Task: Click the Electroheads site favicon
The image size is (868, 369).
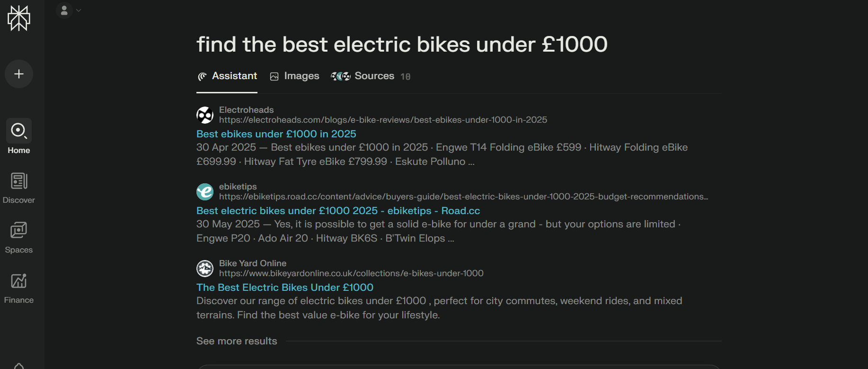Action: (x=205, y=115)
